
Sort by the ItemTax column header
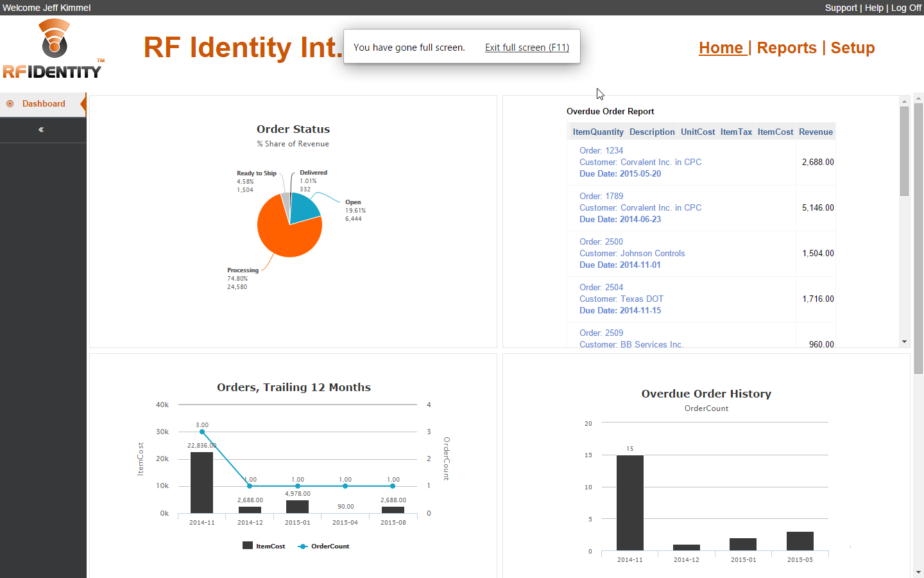[x=736, y=132]
